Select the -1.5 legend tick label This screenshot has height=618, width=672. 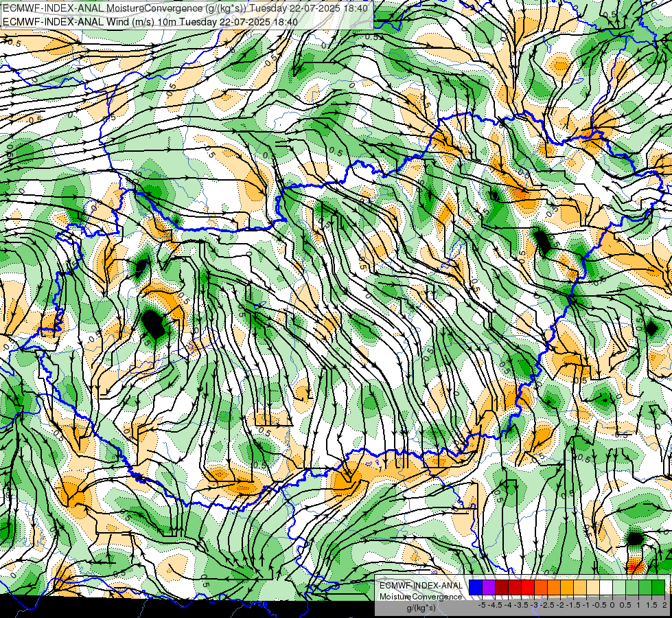click(x=573, y=605)
